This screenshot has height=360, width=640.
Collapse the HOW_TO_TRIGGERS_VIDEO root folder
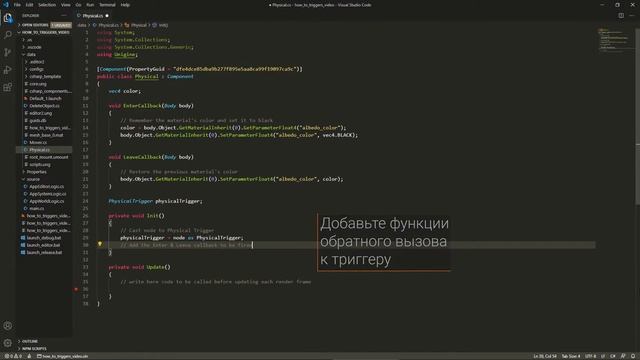pyautogui.click(x=44, y=32)
